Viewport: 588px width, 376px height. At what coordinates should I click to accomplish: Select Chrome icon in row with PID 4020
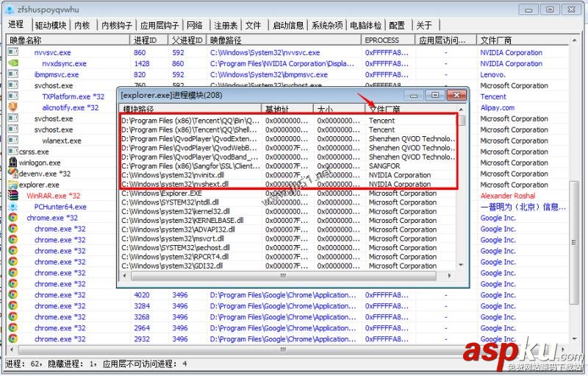click(x=12, y=294)
